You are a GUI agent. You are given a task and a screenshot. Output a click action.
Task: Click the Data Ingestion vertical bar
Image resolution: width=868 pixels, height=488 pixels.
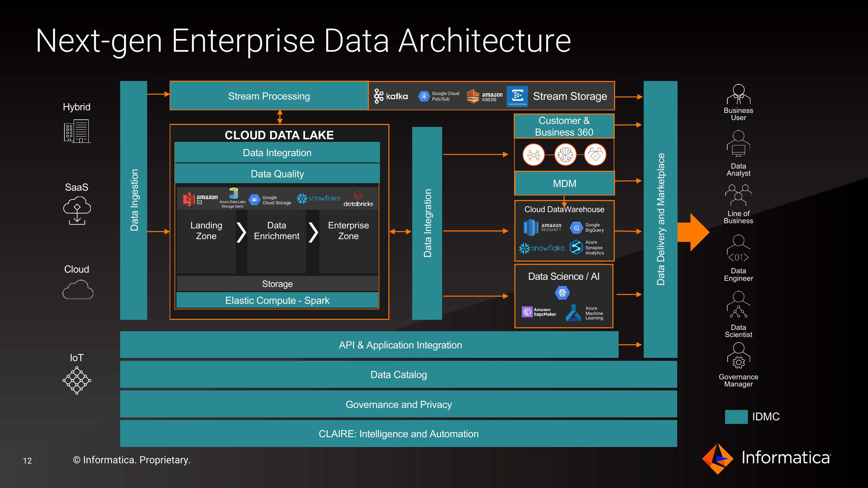pyautogui.click(x=134, y=200)
